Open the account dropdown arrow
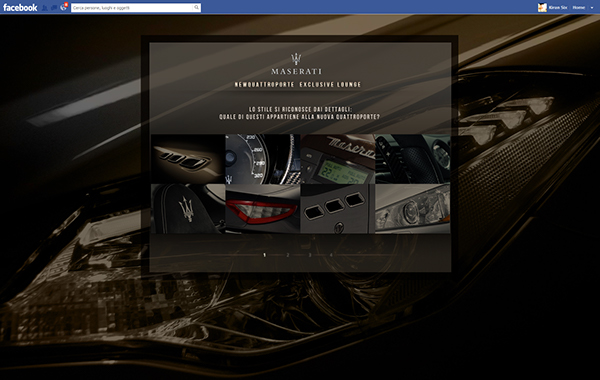Image resolution: width=600 pixels, height=380 pixels. point(592,8)
